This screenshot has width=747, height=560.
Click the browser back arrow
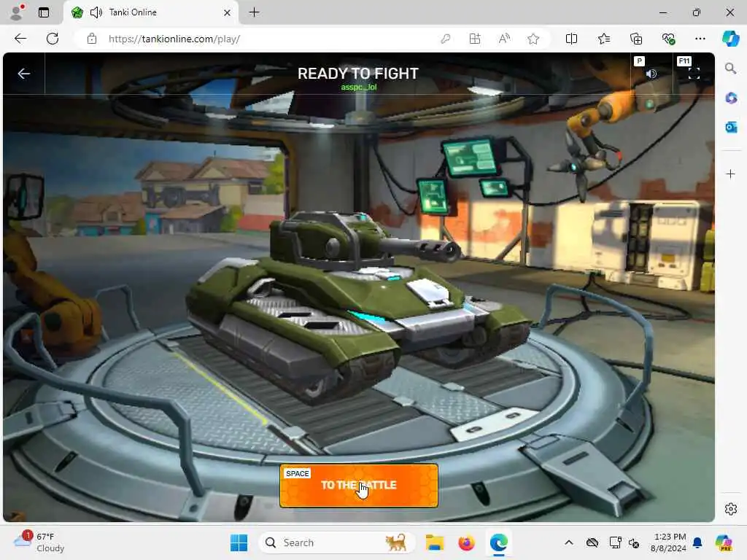click(x=20, y=39)
